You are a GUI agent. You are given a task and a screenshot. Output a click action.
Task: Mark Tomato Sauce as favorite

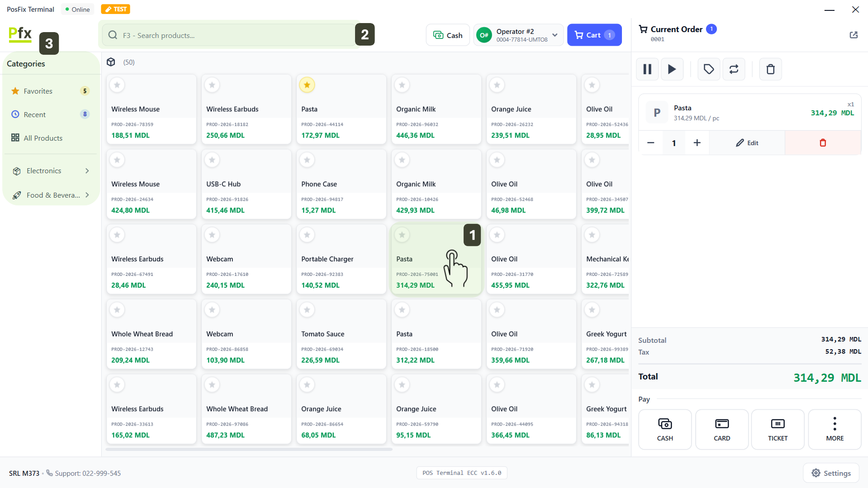pyautogui.click(x=307, y=310)
